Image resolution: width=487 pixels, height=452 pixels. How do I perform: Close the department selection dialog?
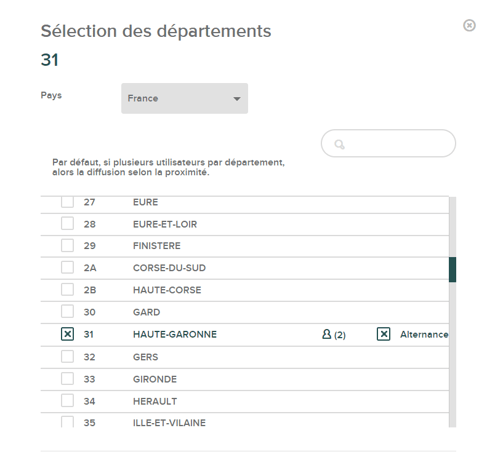[x=469, y=25]
